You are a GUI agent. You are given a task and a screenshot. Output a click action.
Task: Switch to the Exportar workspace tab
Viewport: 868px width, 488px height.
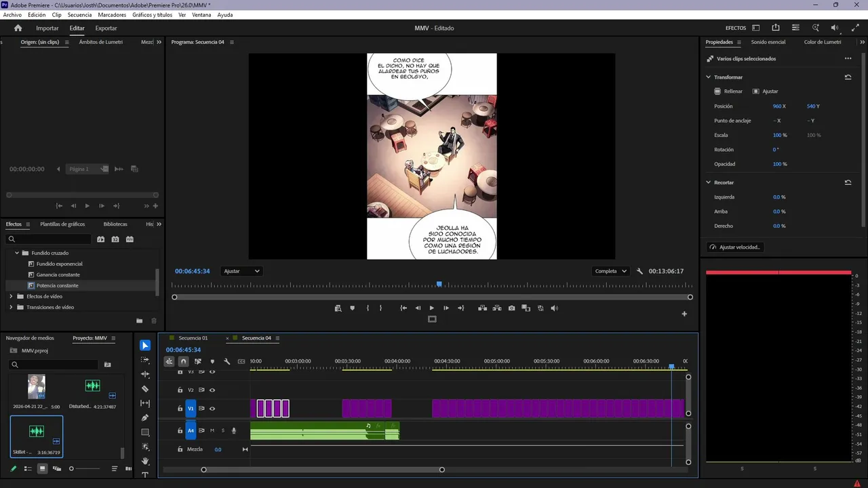tap(106, 28)
